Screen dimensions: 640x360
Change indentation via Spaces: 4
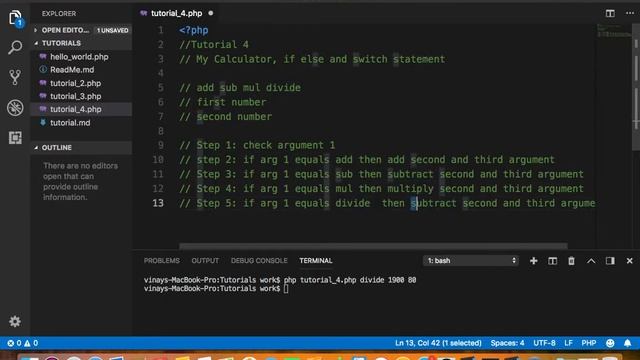pos(507,343)
